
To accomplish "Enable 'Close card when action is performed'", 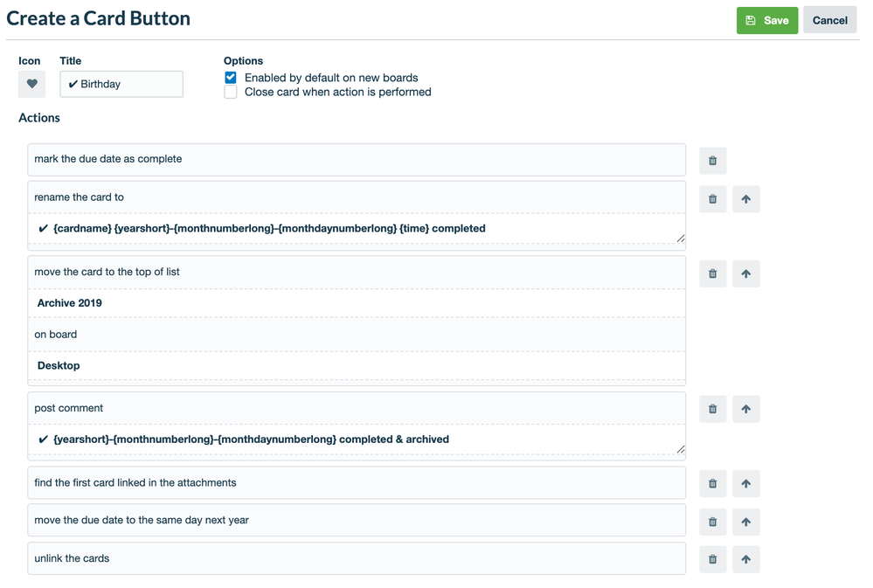I will click(x=230, y=91).
